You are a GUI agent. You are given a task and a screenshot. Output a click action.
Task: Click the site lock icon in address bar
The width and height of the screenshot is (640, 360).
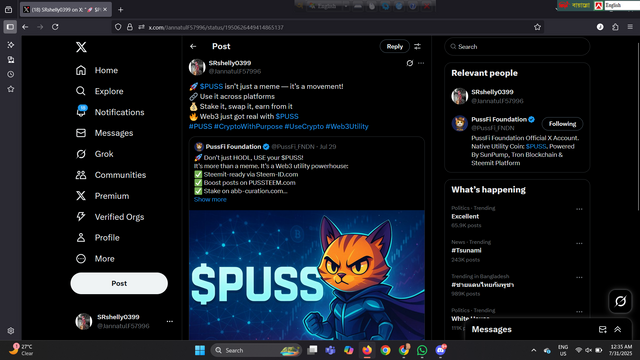(129, 27)
